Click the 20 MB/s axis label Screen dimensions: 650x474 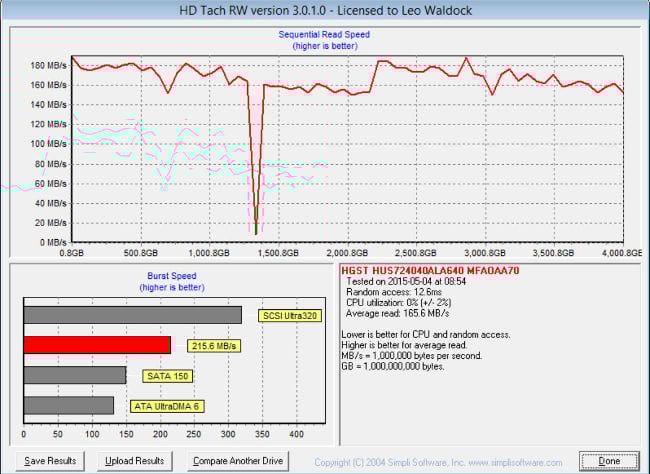point(51,223)
